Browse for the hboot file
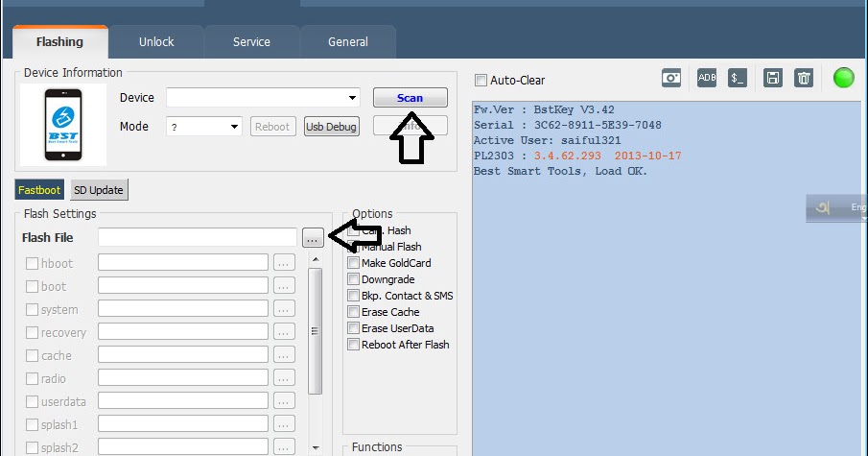The height and width of the screenshot is (456, 868). 284,263
